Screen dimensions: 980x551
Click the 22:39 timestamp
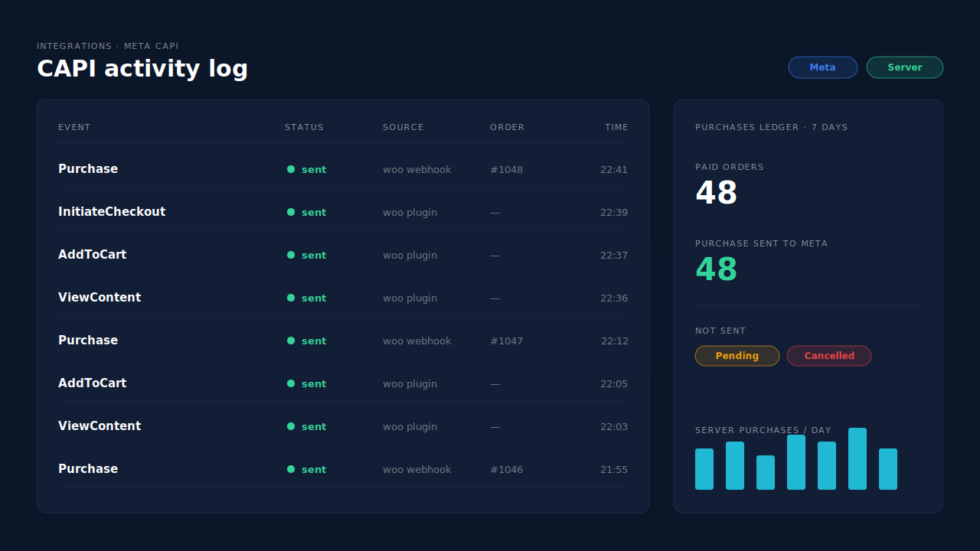(614, 212)
